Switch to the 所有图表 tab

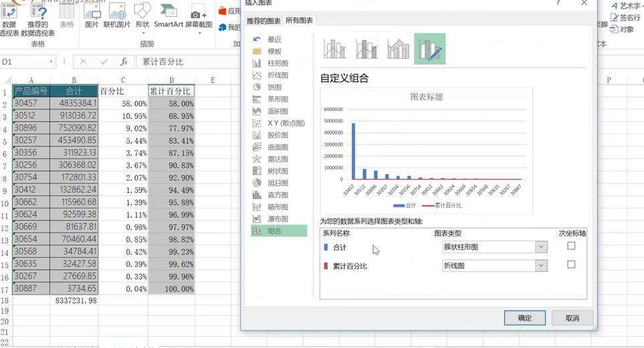[x=300, y=20]
